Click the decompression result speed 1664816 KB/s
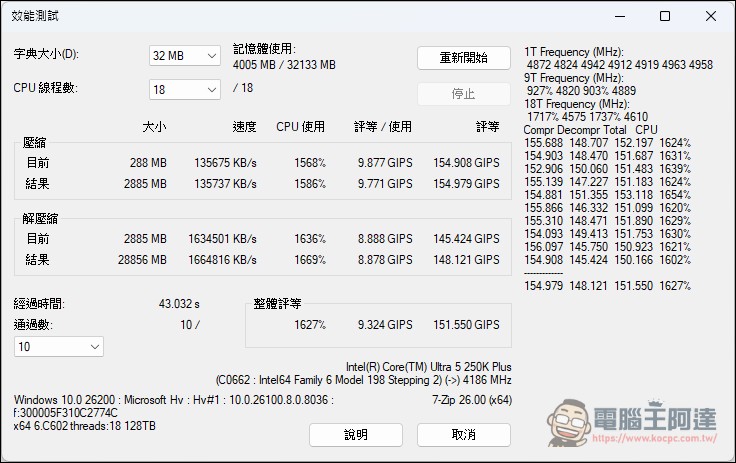 (x=222, y=260)
